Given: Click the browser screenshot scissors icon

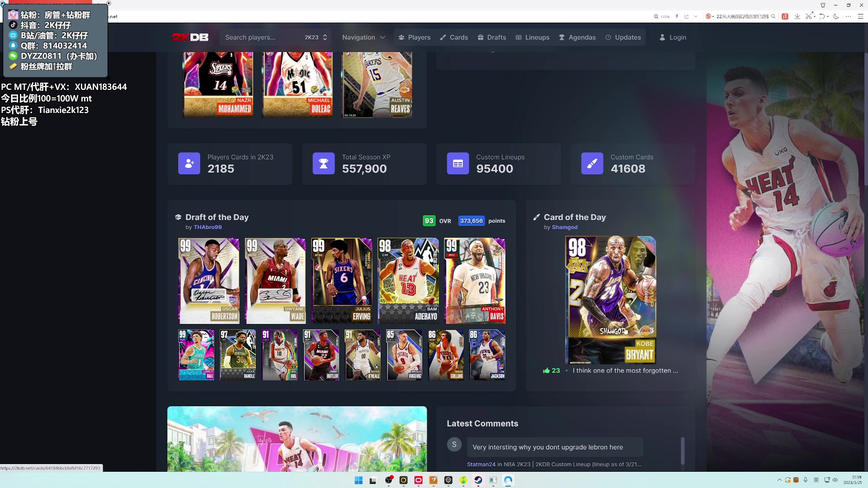Looking at the screenshot, I should click(809, 16).
